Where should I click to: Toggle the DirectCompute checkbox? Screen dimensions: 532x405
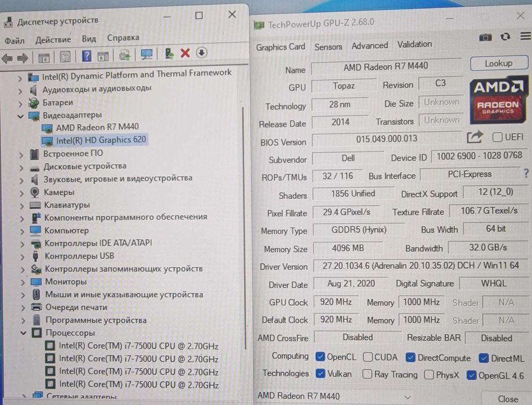coord(410,357)
